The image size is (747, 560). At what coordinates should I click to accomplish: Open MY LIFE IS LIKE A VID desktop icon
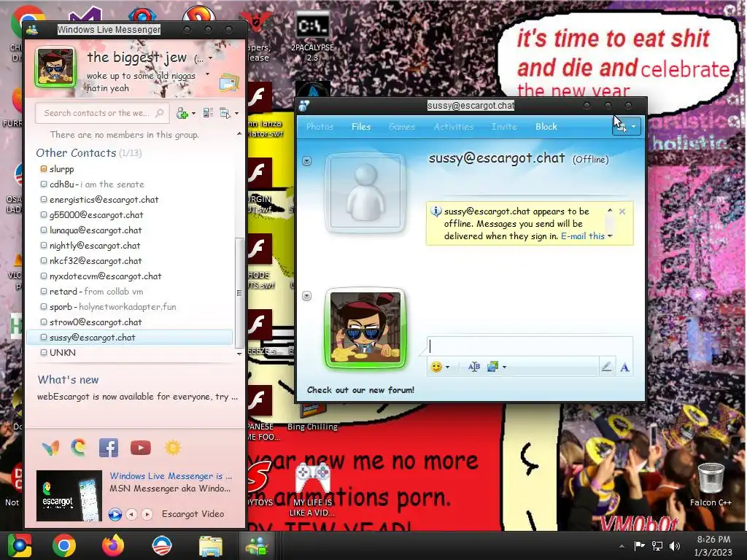click(312, 491)
